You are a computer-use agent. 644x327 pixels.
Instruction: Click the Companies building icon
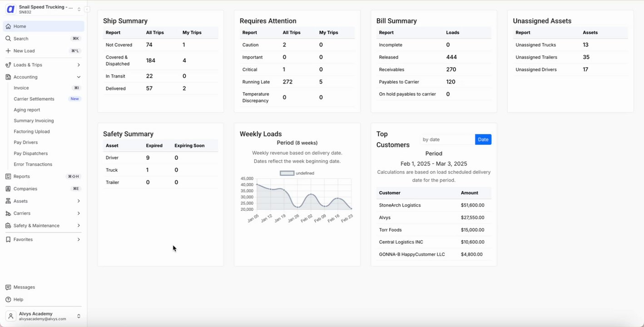(x=8, y=188)
